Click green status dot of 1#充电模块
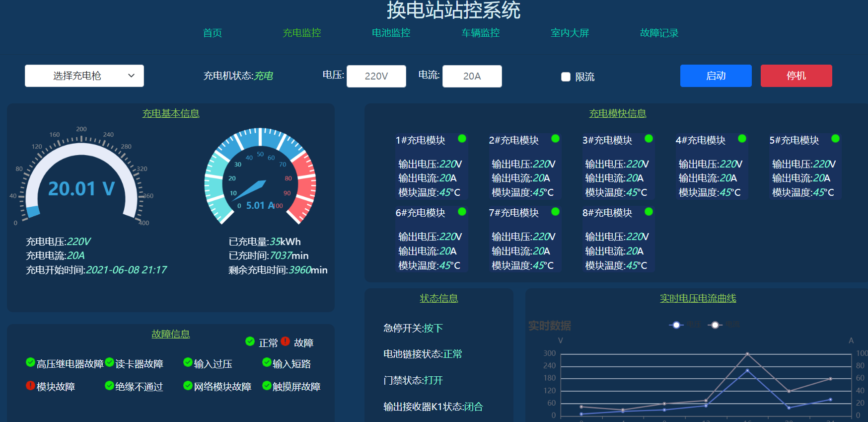 pyautogui.click(x=462, y=139)
